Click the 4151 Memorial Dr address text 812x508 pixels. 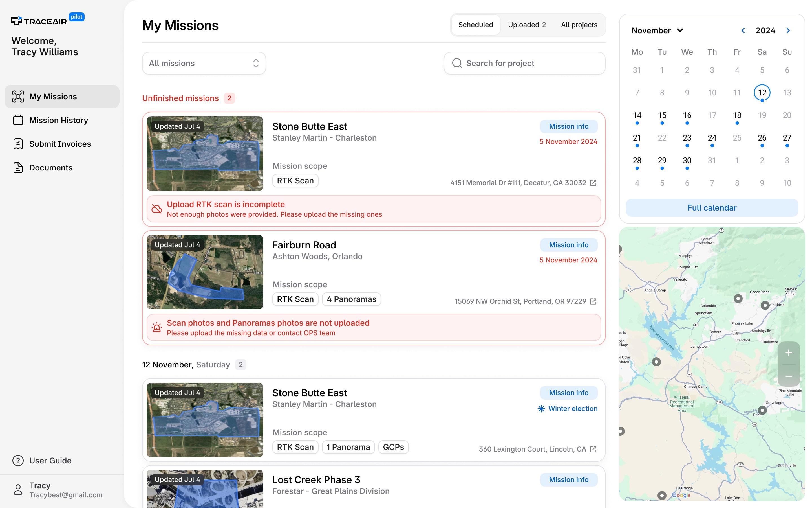point(518,183)
